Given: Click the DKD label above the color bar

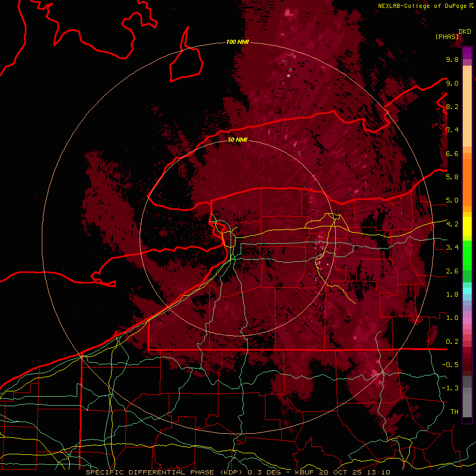Looking at the screenshot, I should (464, 32).
